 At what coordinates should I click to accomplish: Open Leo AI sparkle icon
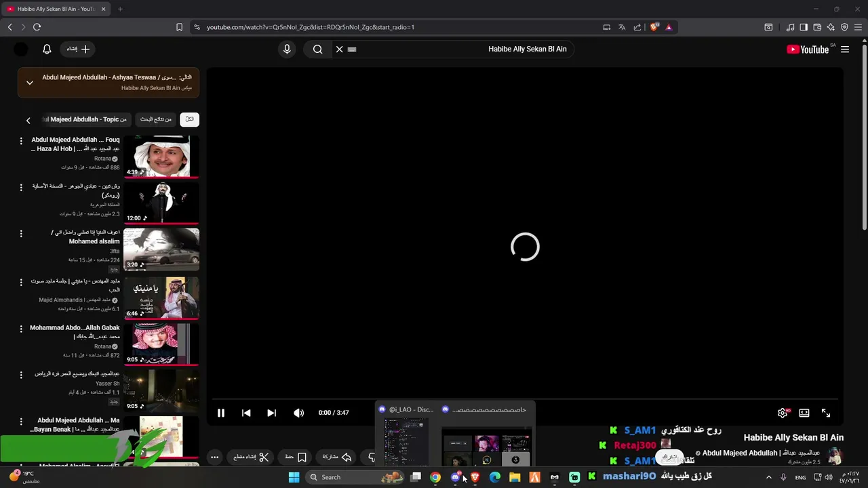click(x=831, y=27)
